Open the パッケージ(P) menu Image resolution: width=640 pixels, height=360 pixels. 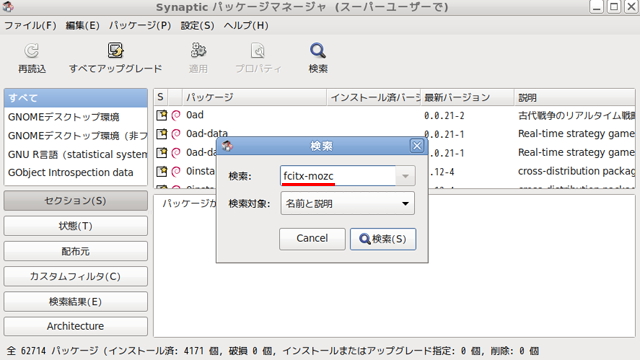tap(140, 25)
